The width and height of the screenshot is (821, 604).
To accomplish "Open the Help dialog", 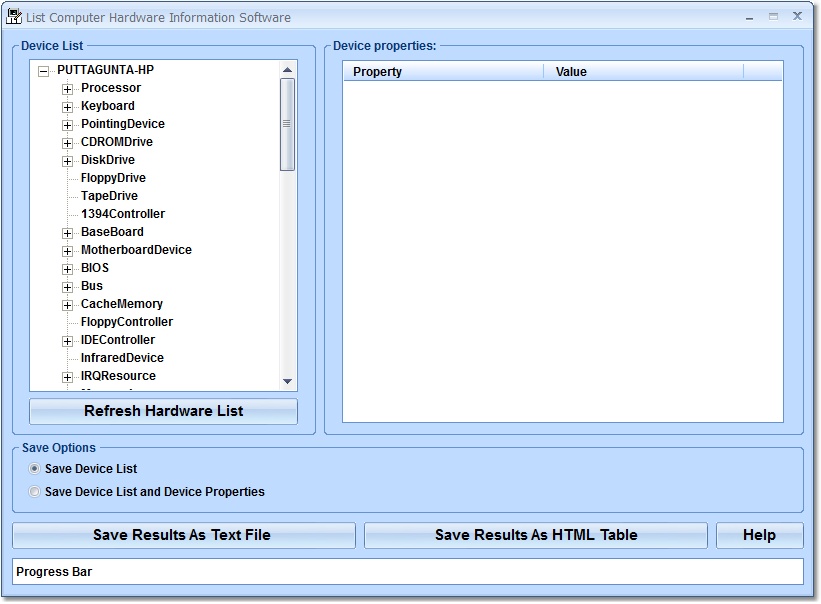I will click(x=760, y=535).
